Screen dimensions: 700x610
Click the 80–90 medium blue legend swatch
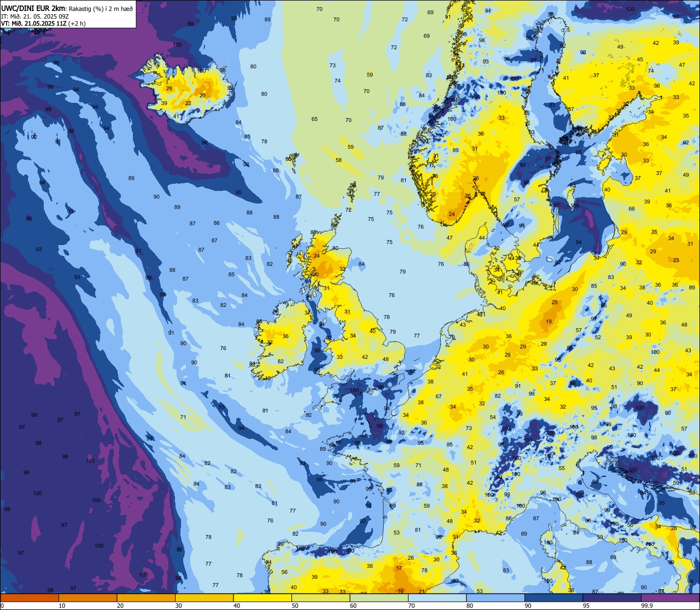click(495, 598)
